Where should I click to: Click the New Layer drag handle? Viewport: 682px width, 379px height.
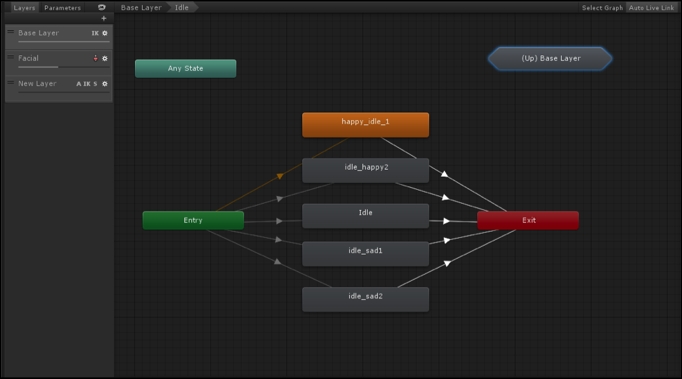tap(11, 83)
